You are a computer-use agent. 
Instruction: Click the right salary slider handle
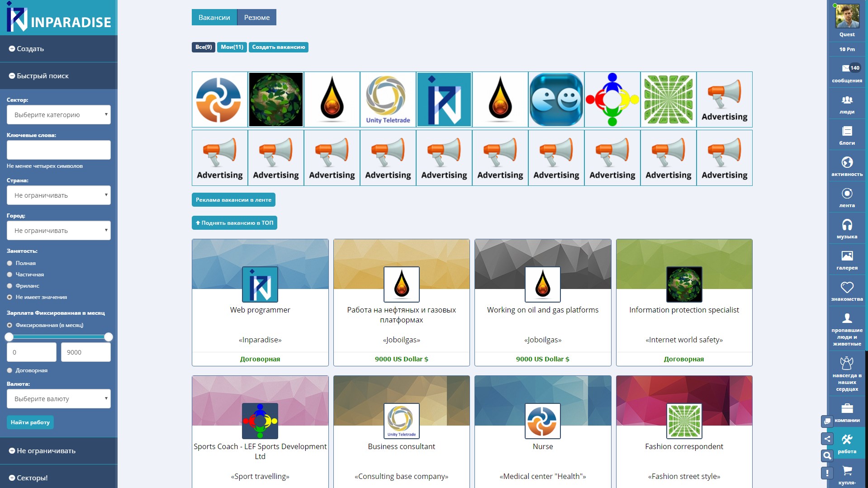[x=109, y=337]
